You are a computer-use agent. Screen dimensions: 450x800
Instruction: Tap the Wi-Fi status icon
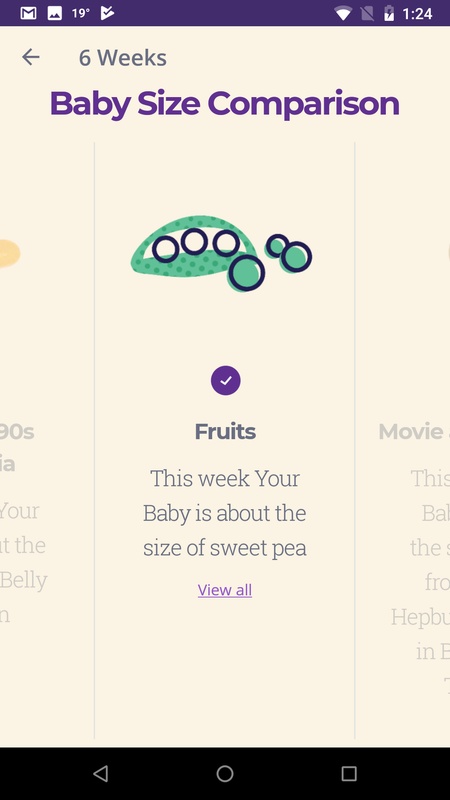click(x=343, y=13)
